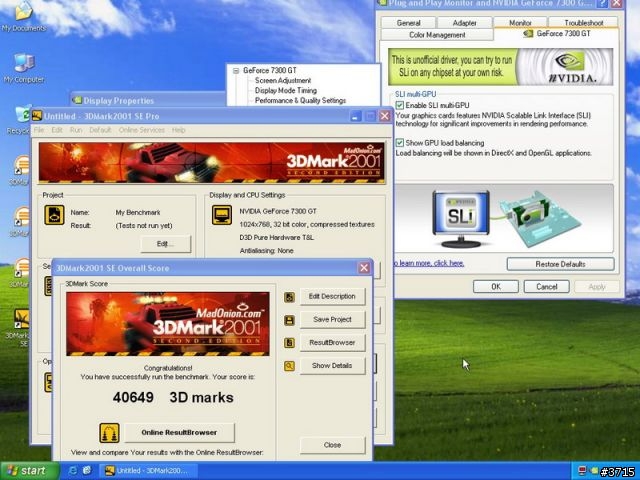Switch to the Color Management tab

pyautogui.click(x=437, y=35)
